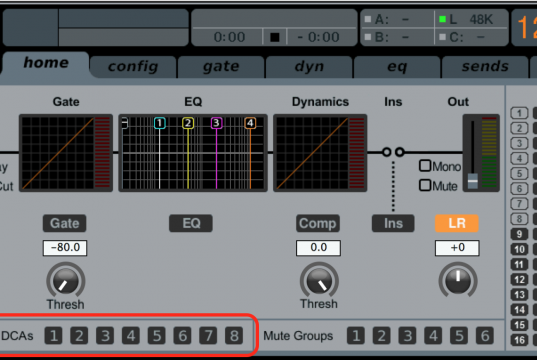The width and height of the screenshot is (537, 360).
Task: Click the elapsed time 0:00 display
Action: pyautogui.click(x=229, y=37)
